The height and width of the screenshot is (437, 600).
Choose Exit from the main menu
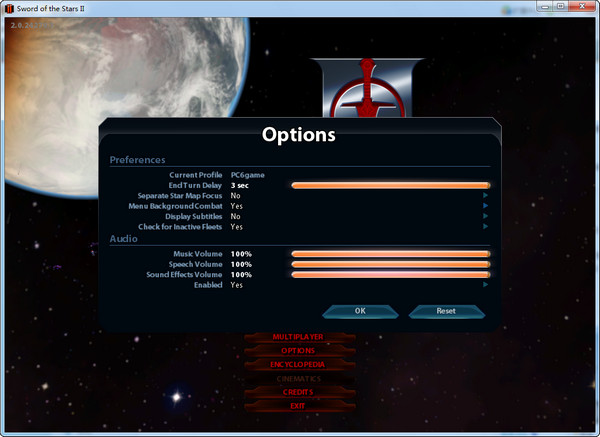pos(298,406)
